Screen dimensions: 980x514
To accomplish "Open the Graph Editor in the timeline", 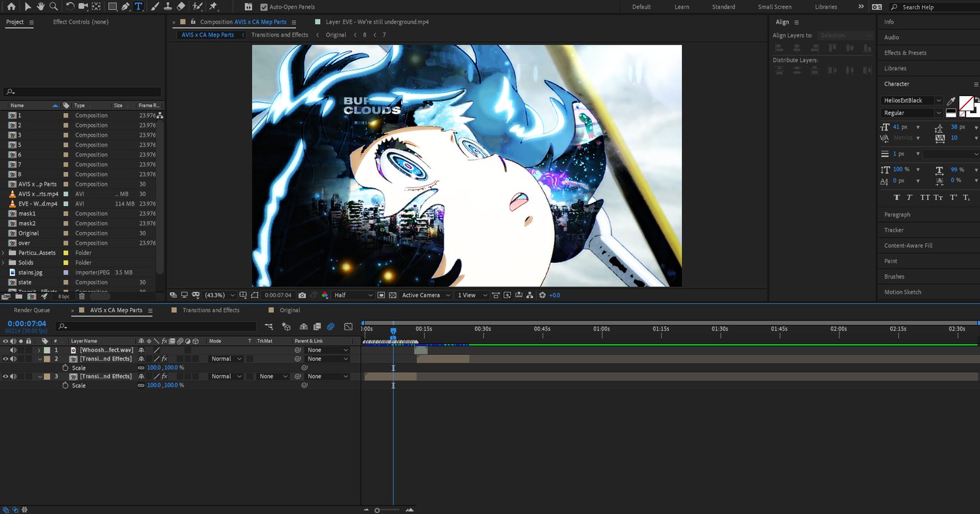I will (348, 326).
